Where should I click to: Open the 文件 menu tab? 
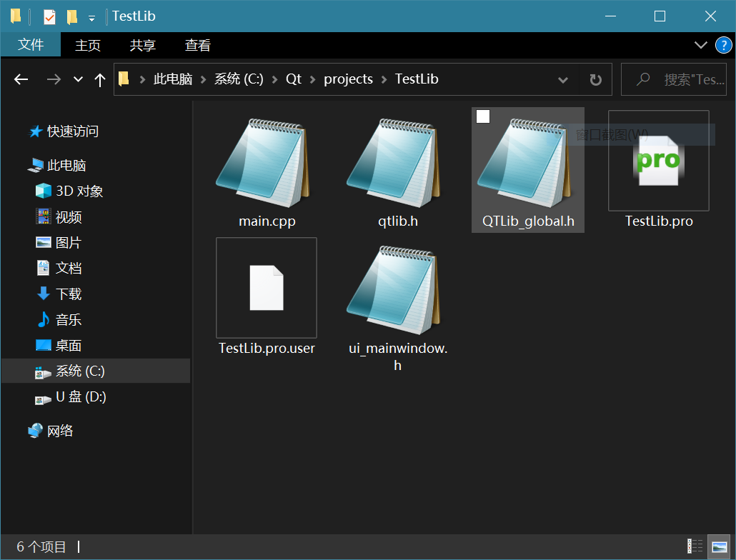click(x=31, y=45)
